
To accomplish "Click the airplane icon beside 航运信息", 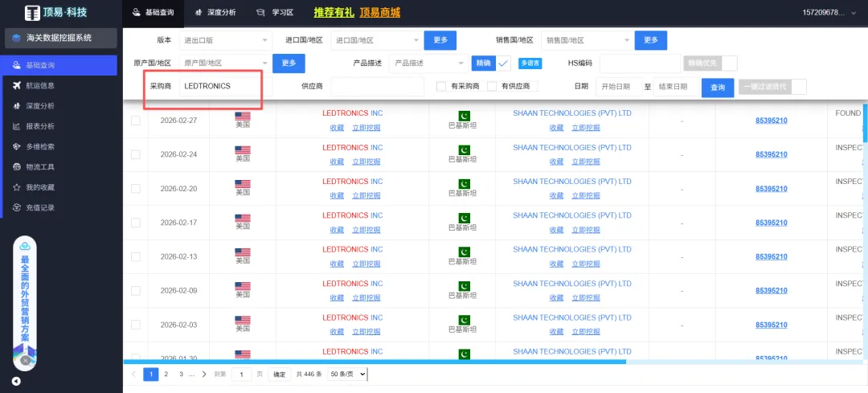I will tap(16, 85).
